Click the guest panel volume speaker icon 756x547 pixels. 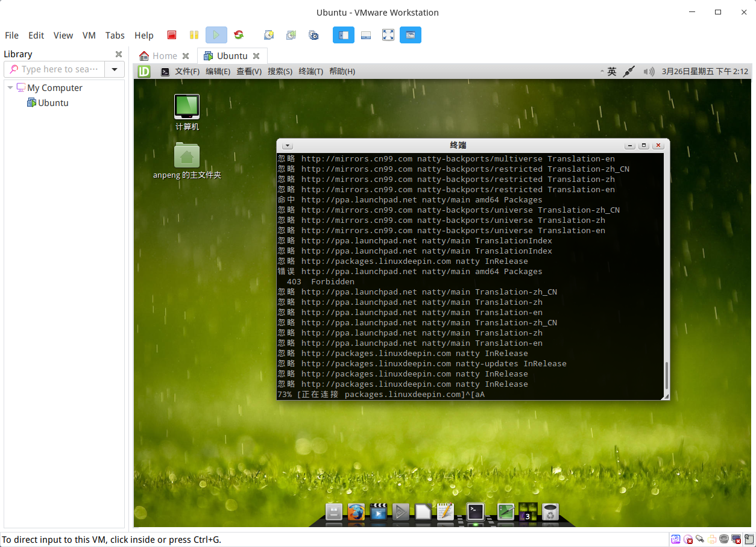[x=649, y=72]
